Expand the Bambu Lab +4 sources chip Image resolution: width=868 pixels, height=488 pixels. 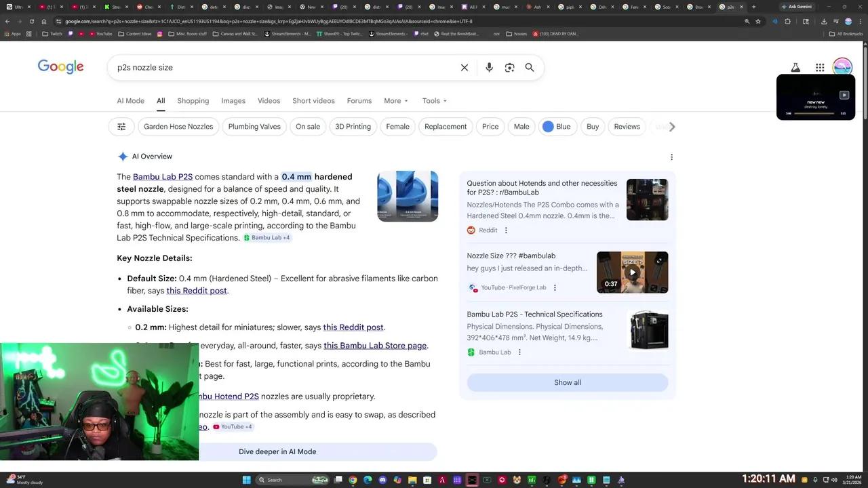click(x=267, y=238)
